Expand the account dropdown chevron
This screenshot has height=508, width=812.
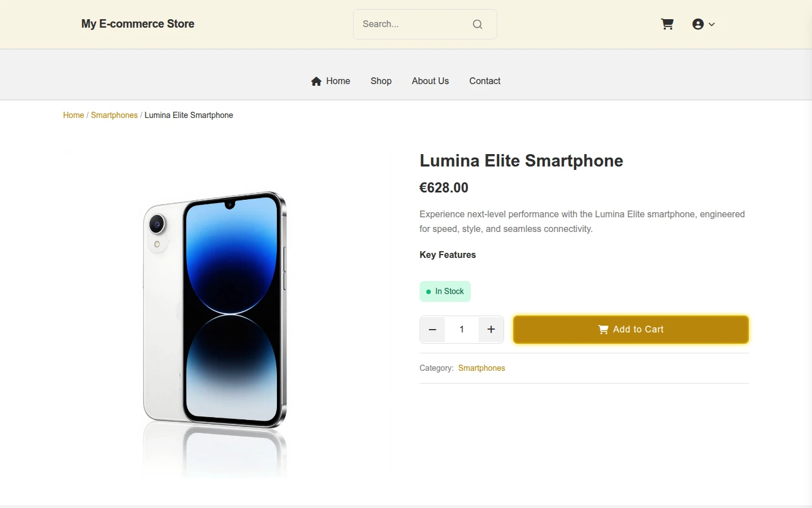[712, 24]
